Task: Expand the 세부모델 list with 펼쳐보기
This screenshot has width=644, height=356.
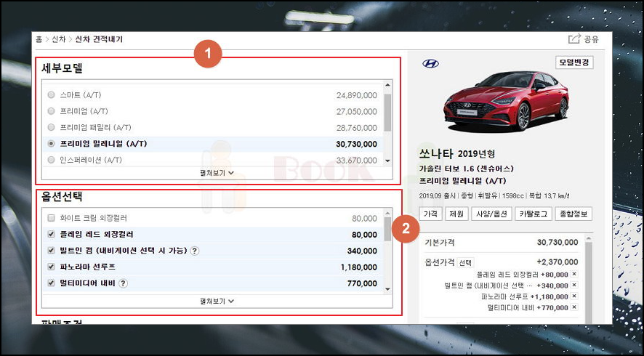Action: pyautogui.click(x=217, y=174)
